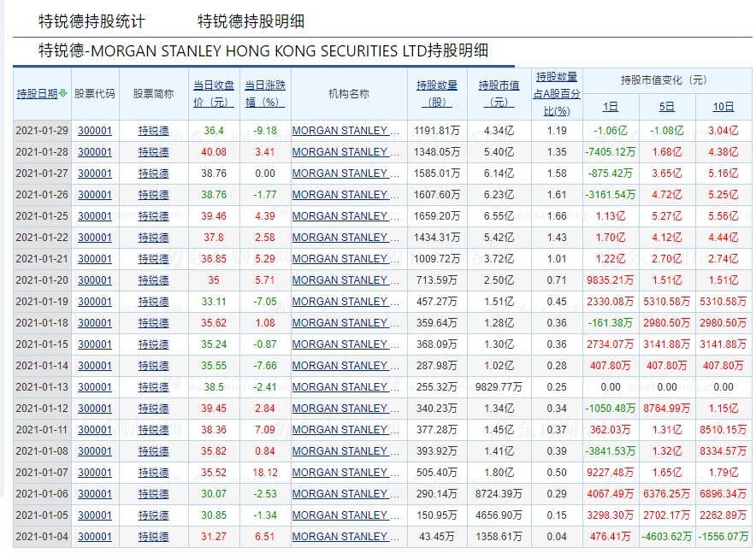The width and height of the screenshot is (756, 559).
Task: Select holding quantity 1659.20万
Action: click(x=437, y=216)
